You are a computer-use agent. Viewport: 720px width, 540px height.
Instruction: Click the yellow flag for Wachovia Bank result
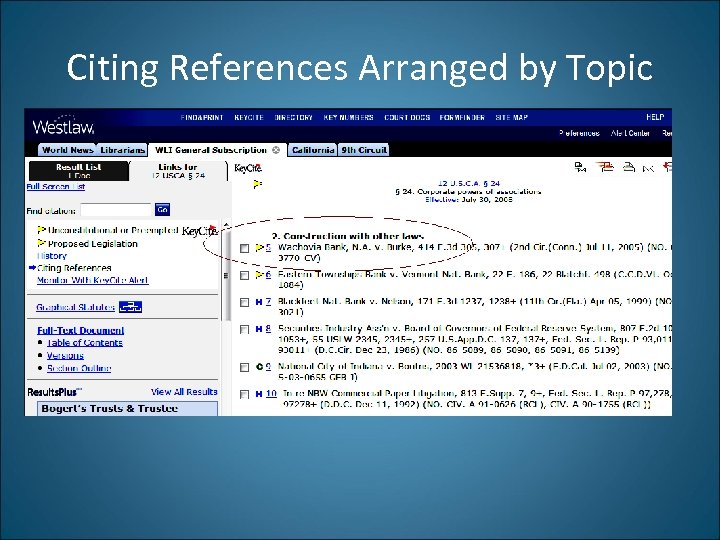click(259, 248)
